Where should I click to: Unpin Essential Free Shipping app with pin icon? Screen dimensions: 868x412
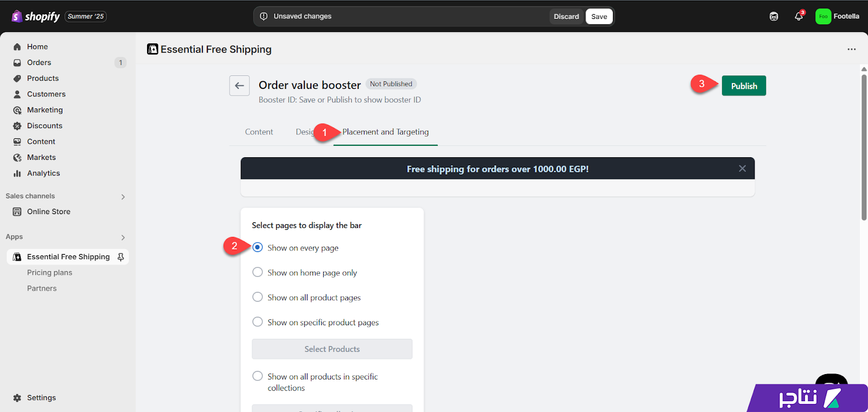tap(121, 257)
